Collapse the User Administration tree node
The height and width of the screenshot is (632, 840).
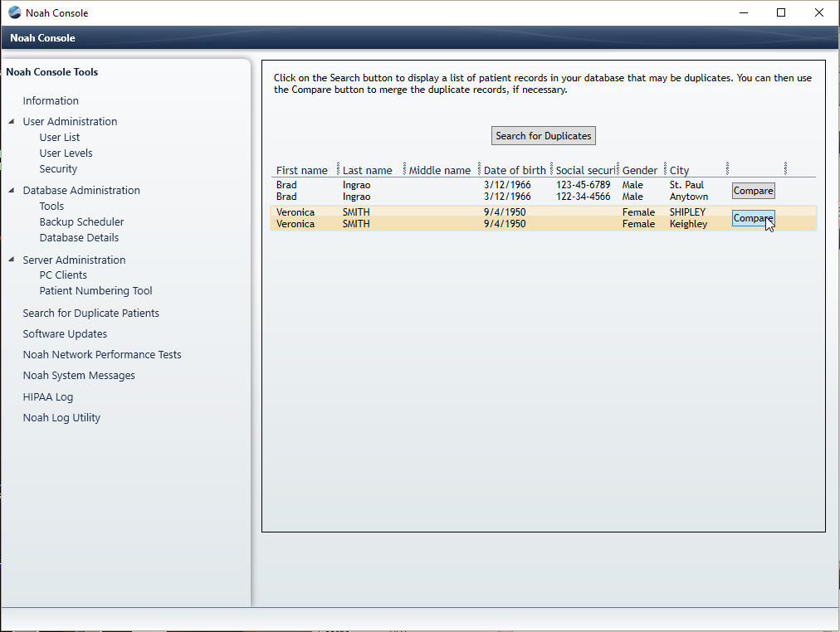[x=12, y=121]
